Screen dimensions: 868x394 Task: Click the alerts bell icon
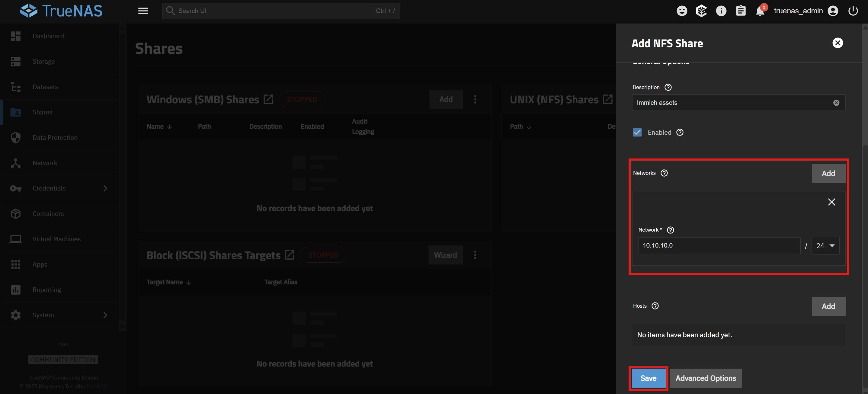click(x=760, y=11)
